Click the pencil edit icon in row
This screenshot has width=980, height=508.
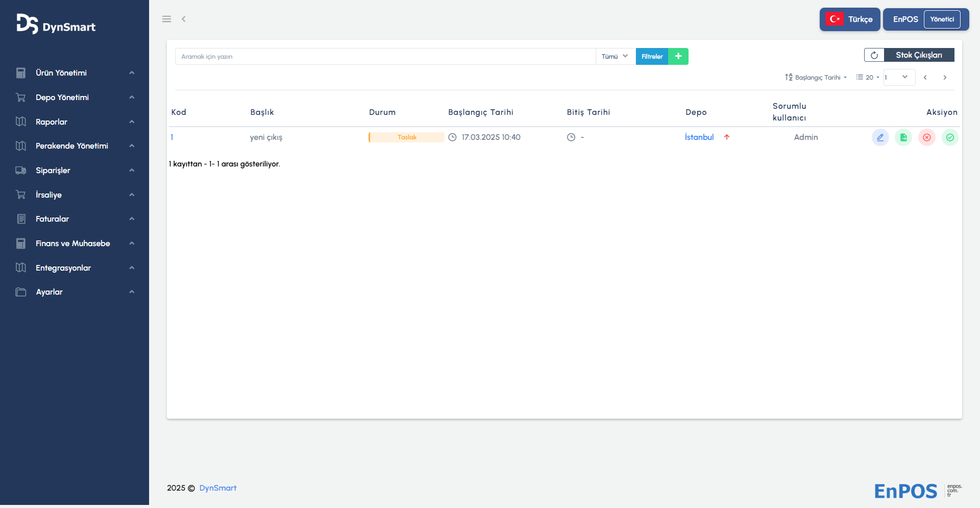tap(880, 137)
